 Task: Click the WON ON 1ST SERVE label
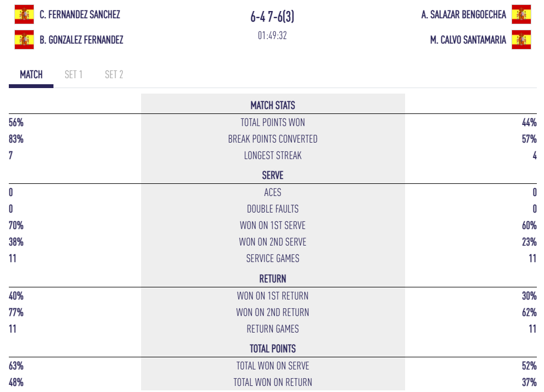click(272, 225)
